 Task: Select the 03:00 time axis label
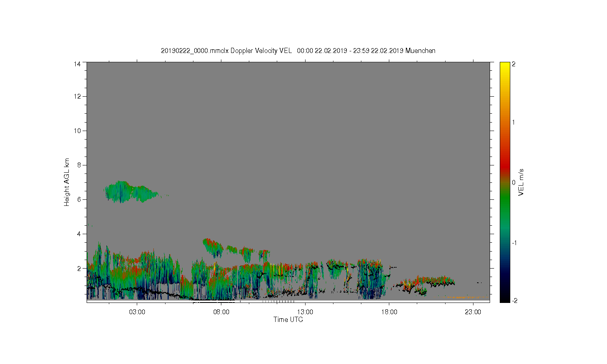137,312
